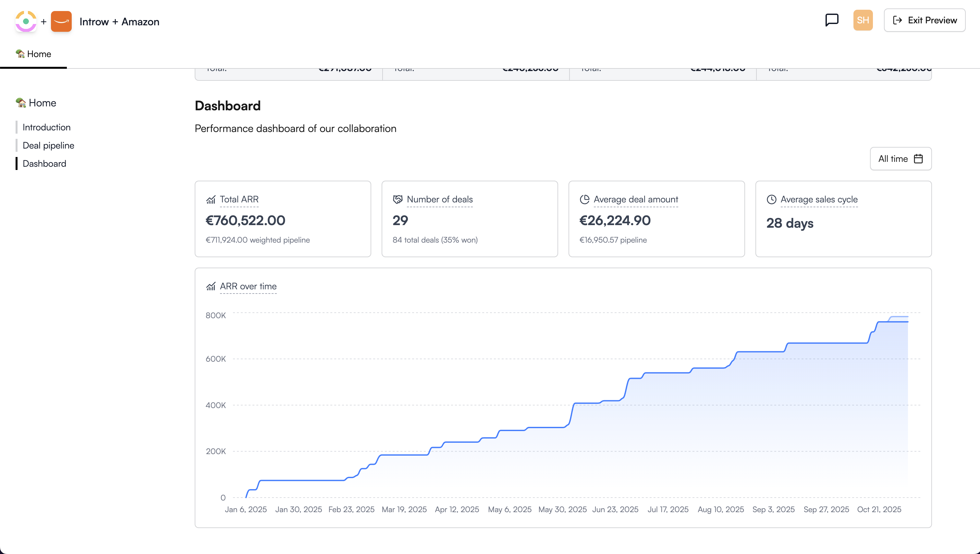The height and width of the screenshot is (554, 980).
Task: Click the Introw circular logo icon
Action: coord(26,21)
